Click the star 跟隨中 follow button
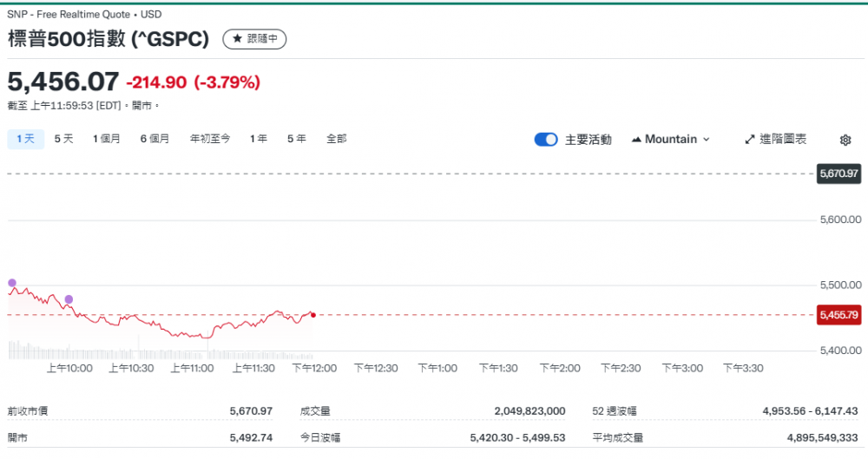This screenshot has width=868, height=459. [254, 39]
